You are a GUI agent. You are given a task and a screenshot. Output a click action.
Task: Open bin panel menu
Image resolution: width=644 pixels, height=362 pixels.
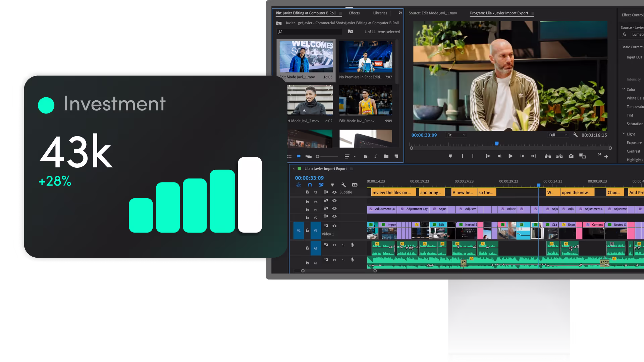pos(340,13)
